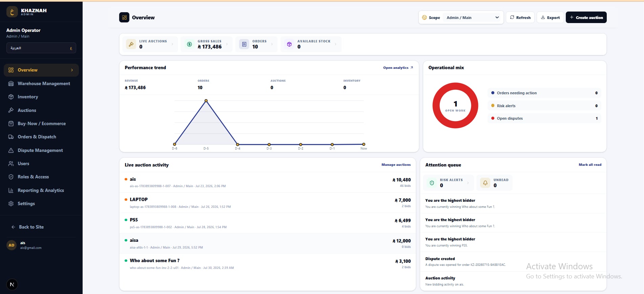644x294 pixels.
Task: Open the Manage auctions link
Action: tap(396, 165)
